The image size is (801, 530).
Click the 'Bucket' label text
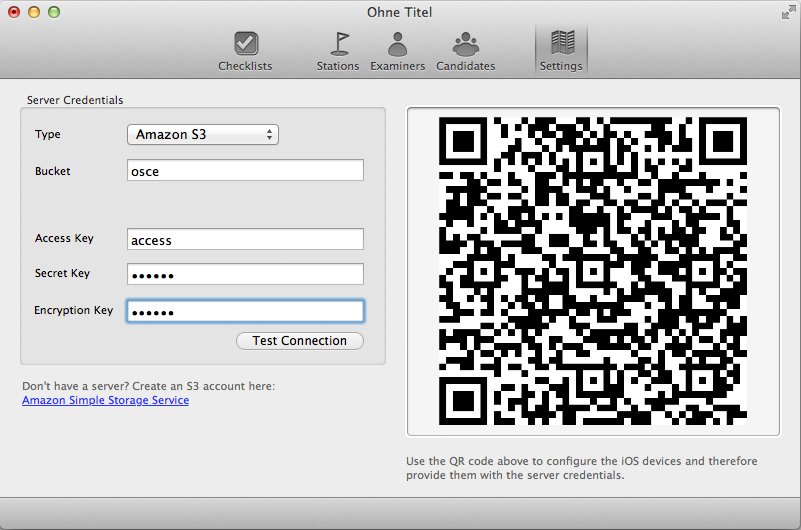pyautogui.click(x=53, y=171)
